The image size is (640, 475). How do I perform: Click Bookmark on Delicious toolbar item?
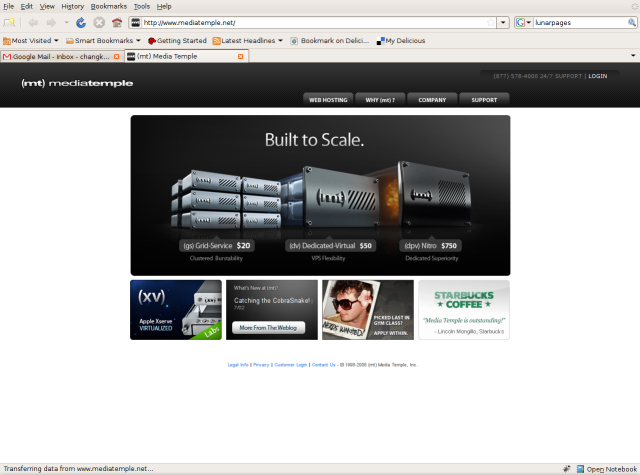click(x=330, y=40)
